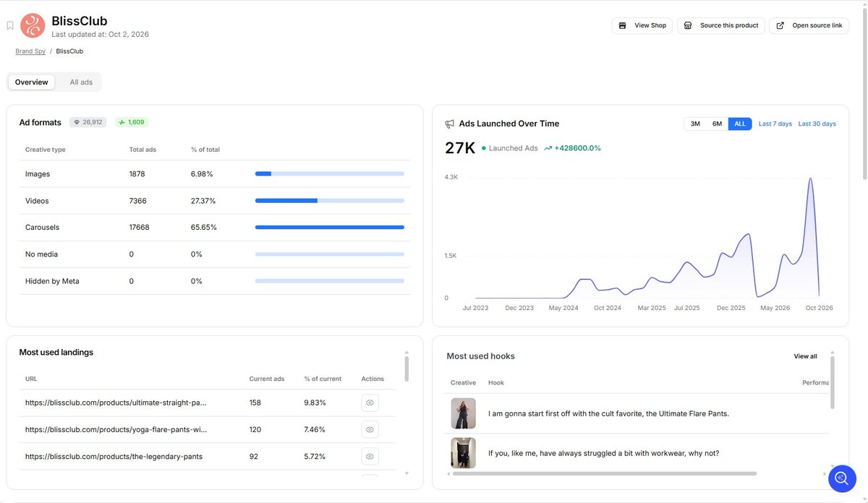Image resolution: width=868 pixels, height=503 pixels.
Task: Click the ultimate-straight-pa product URL
Action: tap(116, 403)
